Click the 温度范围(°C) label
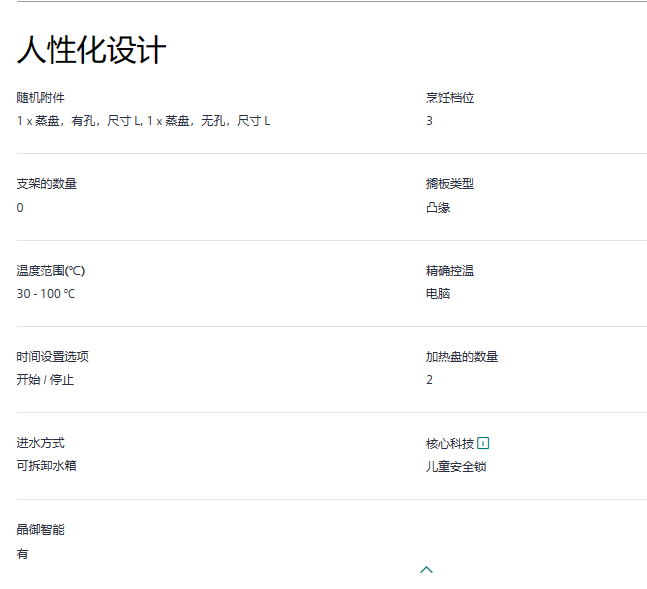Screen dimensions: 647x589 click(x=51, y=271)
